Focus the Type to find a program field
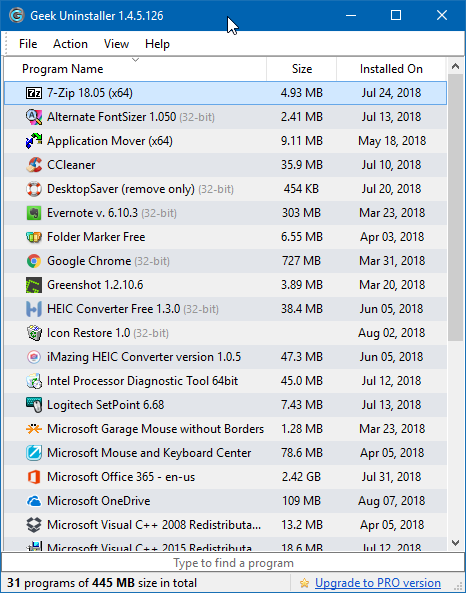This screenshot has width=466, height=593. pos(233,563)
